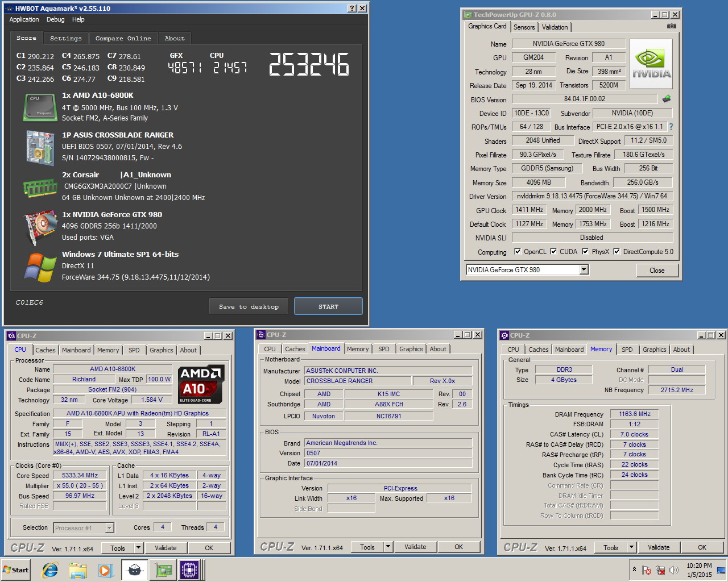Image resolution: width=728 pixels, height=582 pixels.
Task: Click the Model field CROSSBLADE RANGER
Action: pos(358,381)
